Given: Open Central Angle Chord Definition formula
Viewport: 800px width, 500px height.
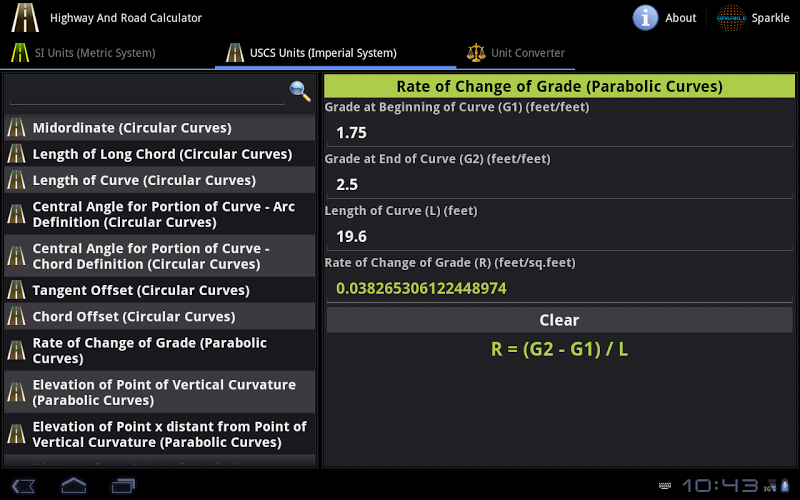Looking at the screenshot, I should [160, 256].
